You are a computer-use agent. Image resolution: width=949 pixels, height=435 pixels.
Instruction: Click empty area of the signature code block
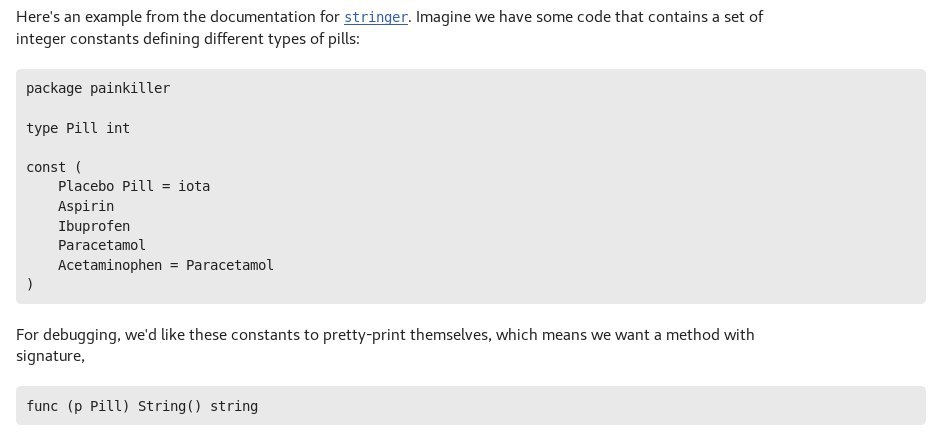(600, 406)
